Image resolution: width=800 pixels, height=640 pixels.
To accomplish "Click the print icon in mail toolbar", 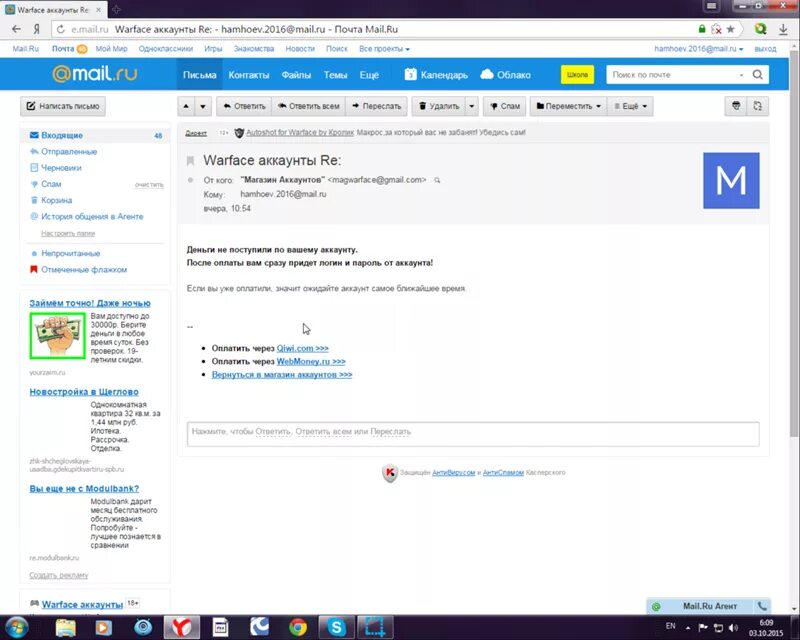I will tap(736, 106).
